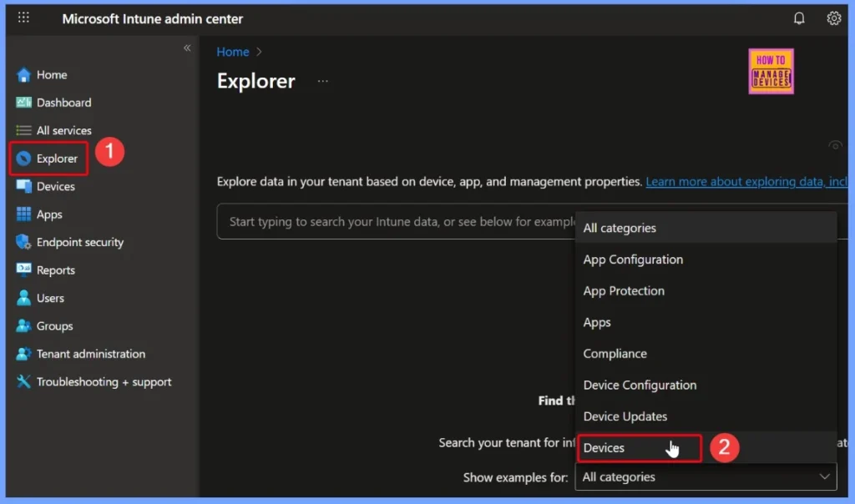Click the Reports icon in sidebar
Viewport: 855px width, 504px height.
[x=23, y=270]
